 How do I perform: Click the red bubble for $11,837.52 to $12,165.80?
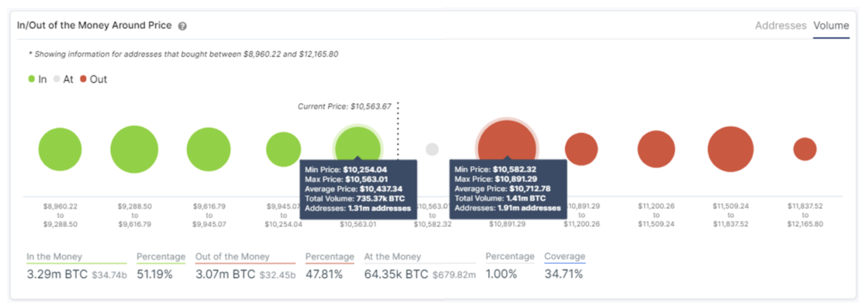805,149
